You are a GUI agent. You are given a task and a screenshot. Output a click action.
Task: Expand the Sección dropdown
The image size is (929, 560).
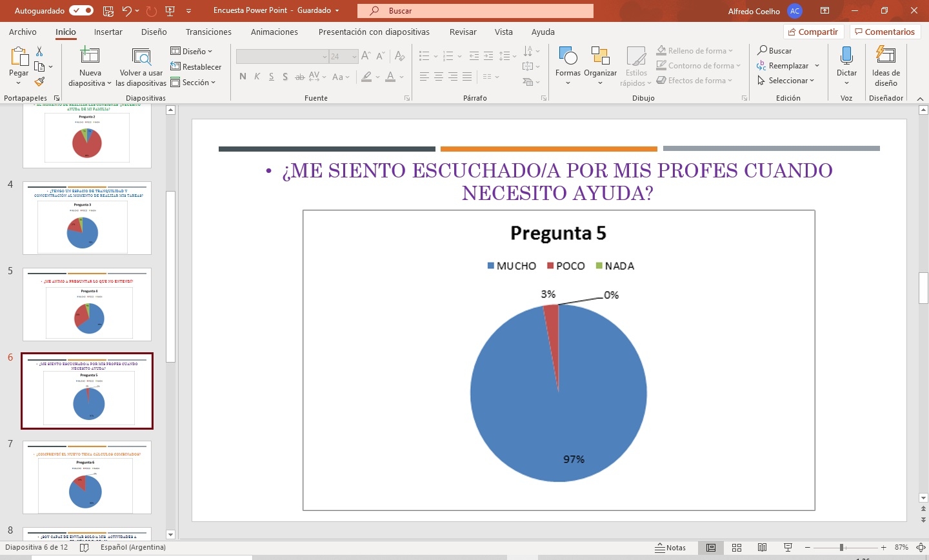pyautogui.click(x=193, y=83)
